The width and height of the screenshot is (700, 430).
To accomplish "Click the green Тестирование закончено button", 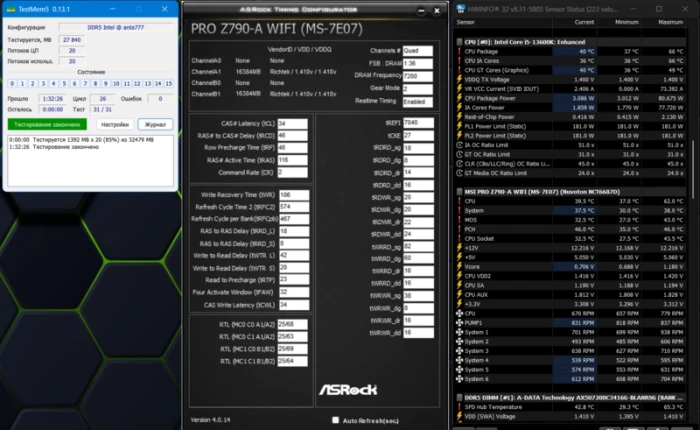I will point(47,125).
